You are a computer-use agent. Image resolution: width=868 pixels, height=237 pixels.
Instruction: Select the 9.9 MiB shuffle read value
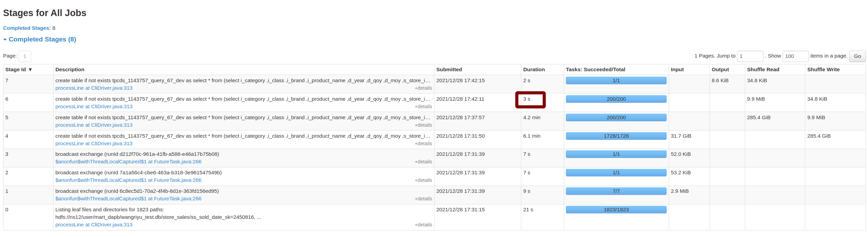pos(756,99)
